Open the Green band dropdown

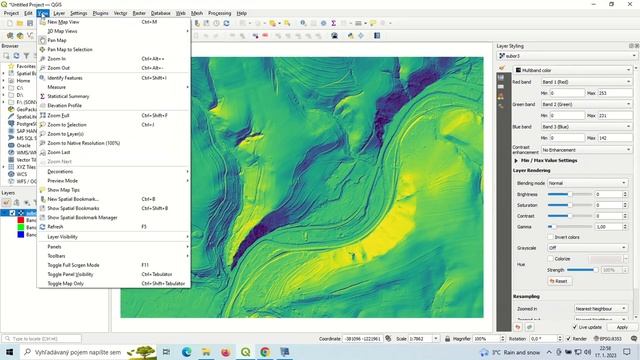coord(586,104)
